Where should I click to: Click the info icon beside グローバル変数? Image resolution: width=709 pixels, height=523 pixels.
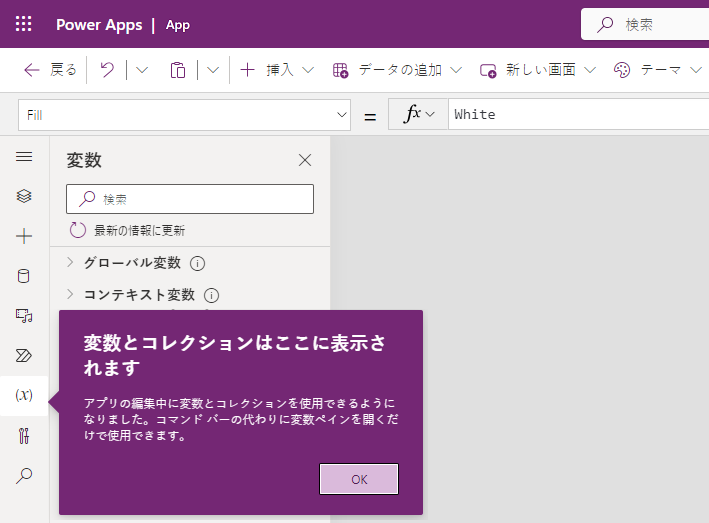[197, 263]
